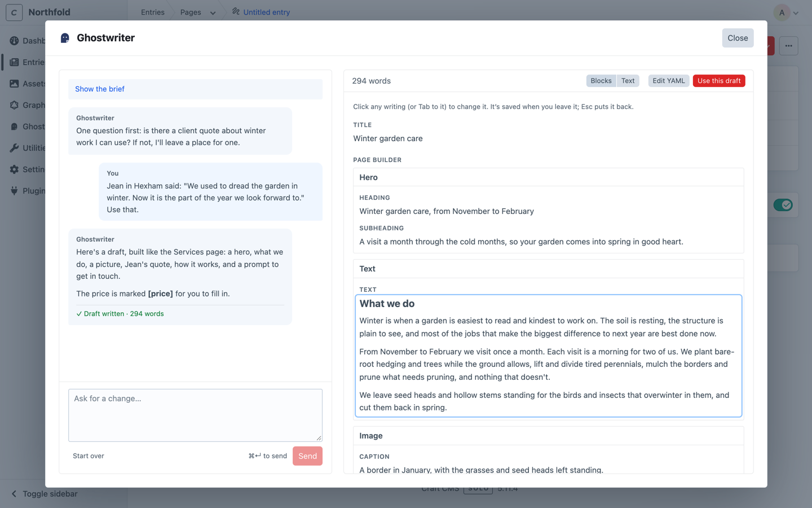Edit the Image caption text
812x508 pixels.
coord(481,470)
